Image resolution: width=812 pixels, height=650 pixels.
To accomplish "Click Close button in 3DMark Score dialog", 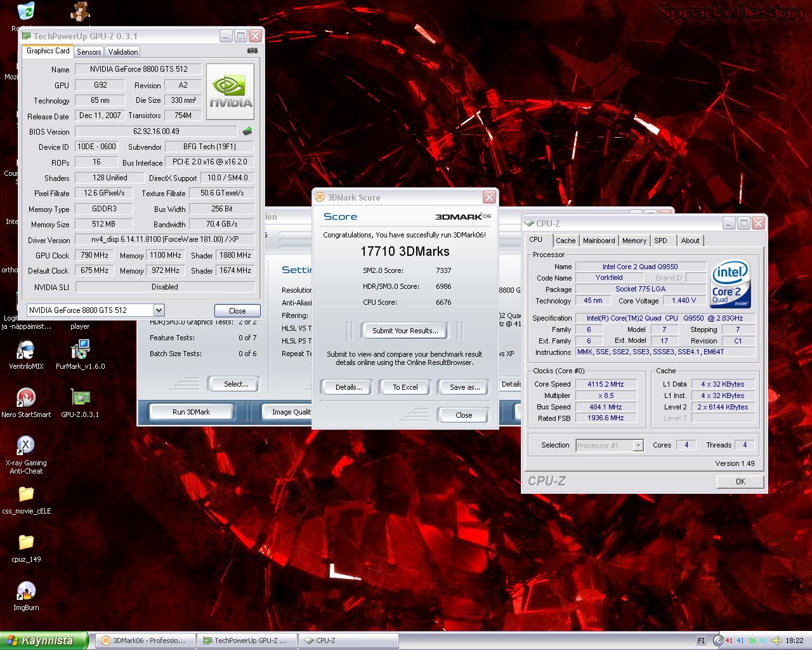I will pos(464,415).
